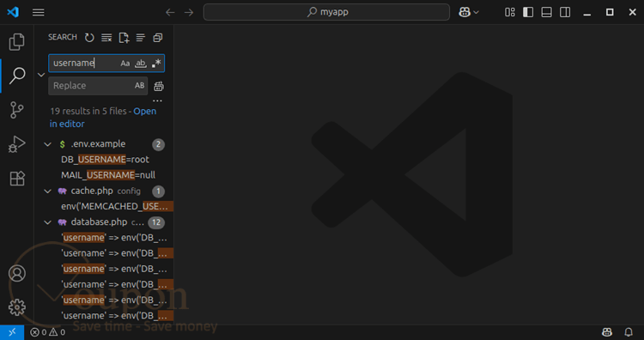
Task: Click the Replace All icon
Action: pyautogui.click(x=159, y=86)
